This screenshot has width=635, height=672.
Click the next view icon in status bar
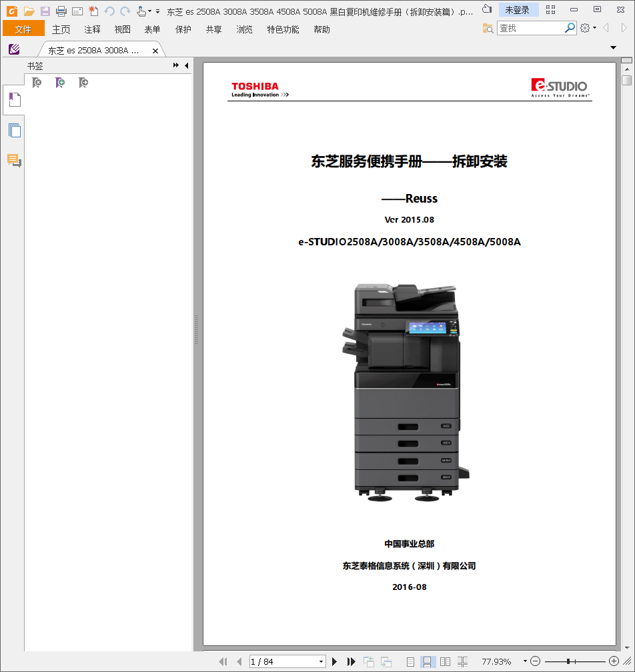tap(386, 662)
